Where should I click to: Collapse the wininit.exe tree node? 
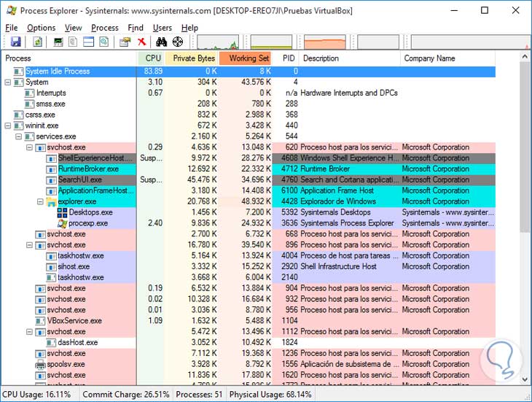pyautogui.click(x=8, y=125)
